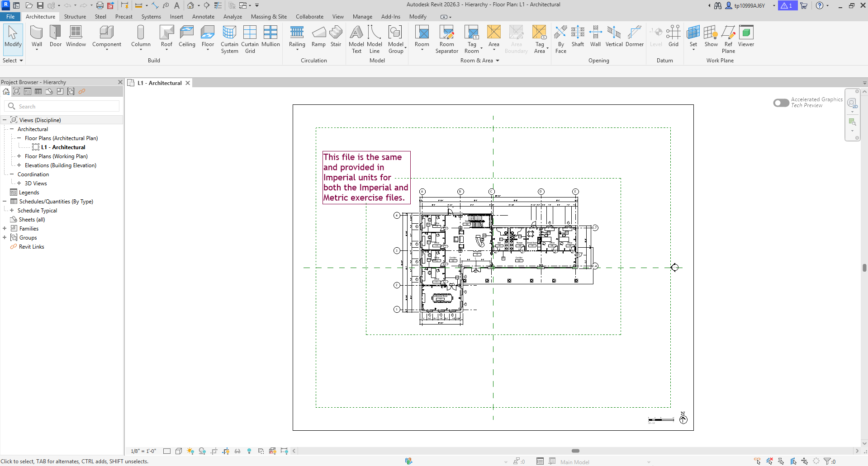This screenshot has width=868, height=466.
Task: Open L1 - Architectural in Project Browser
Action: pyautogui.click(x=63, y=147)
